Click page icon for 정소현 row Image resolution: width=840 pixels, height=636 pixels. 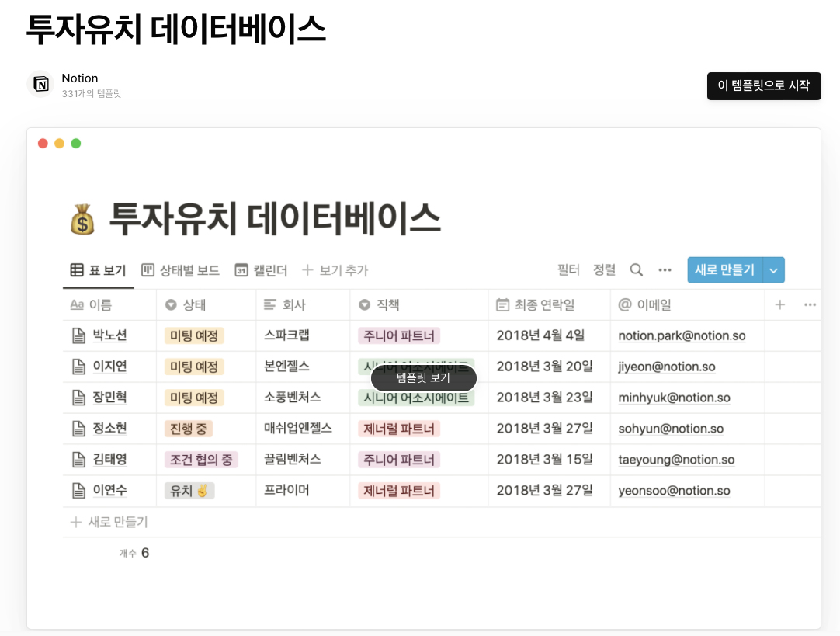point(78,429)
